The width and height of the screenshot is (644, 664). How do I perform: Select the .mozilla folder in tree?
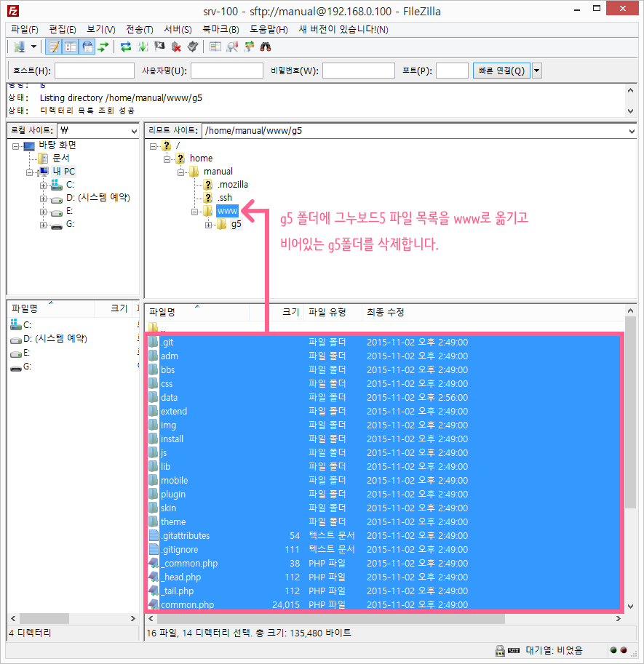(x=233, y=185)
